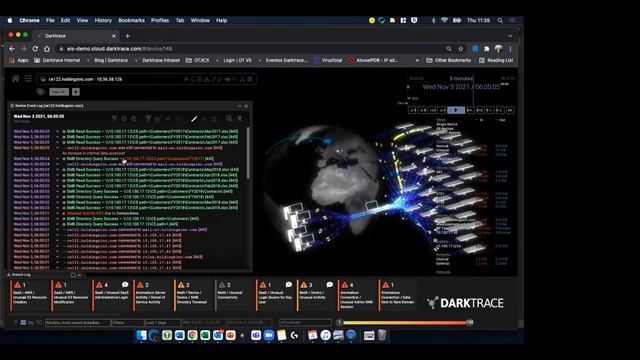Click the Wi-Fi icon in menu bar
Viewport: 640px width, 360px height.
[x=444, y=20]
